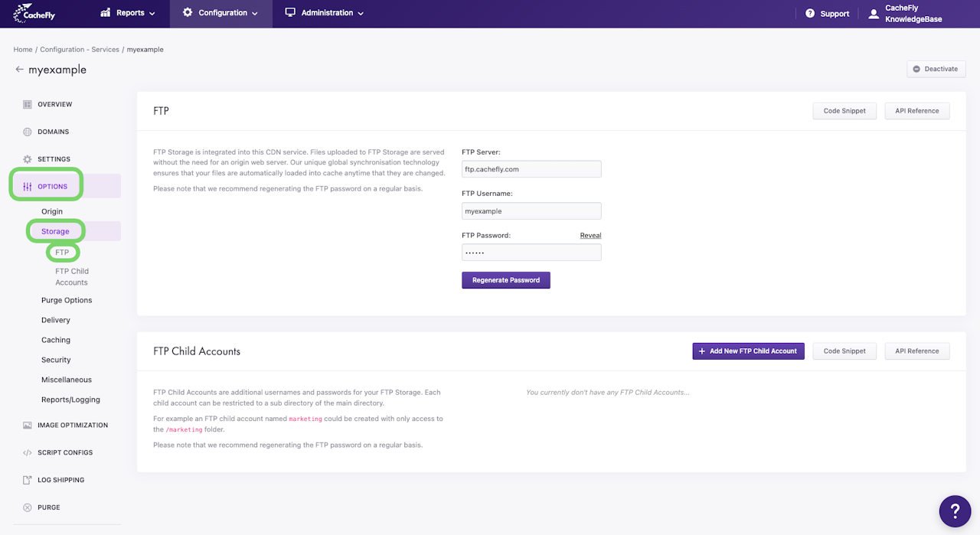Screen dimensions: 980x535
Task: Select the Domains globe icon
Action: 28,132
